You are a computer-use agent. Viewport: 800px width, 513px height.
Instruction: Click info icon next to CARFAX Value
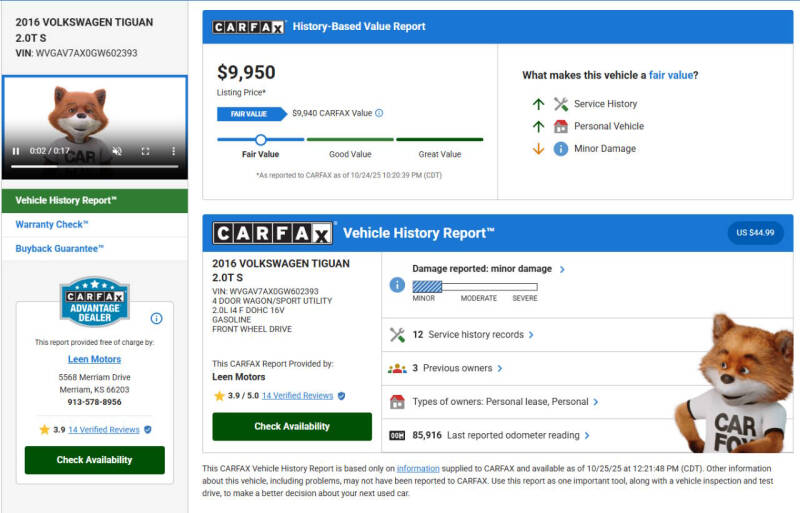(379, 113)
